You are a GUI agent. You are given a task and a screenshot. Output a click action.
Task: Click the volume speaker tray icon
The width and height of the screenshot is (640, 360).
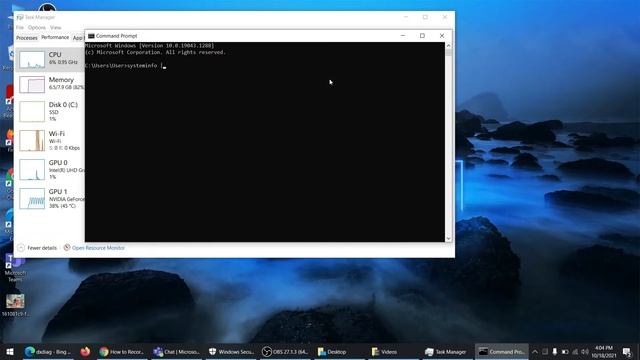pyautogui.click(x=585, y=351)
